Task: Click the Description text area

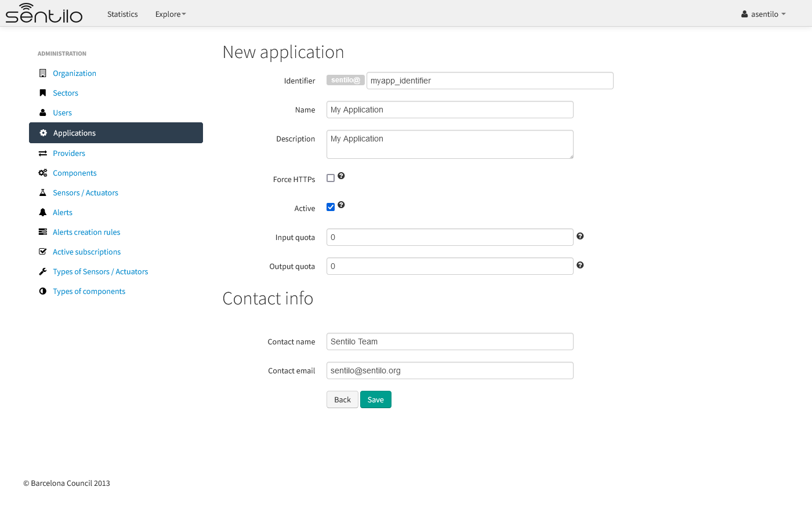Action: 450,144
